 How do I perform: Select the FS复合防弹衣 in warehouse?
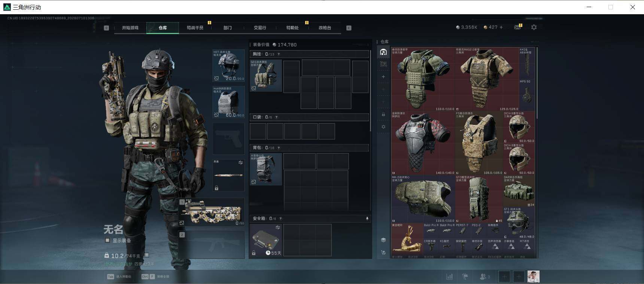(x=479, y=143)
